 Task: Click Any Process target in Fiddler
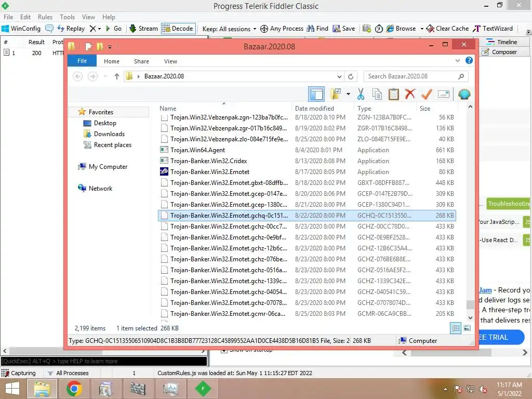click(x=282, y=29)
